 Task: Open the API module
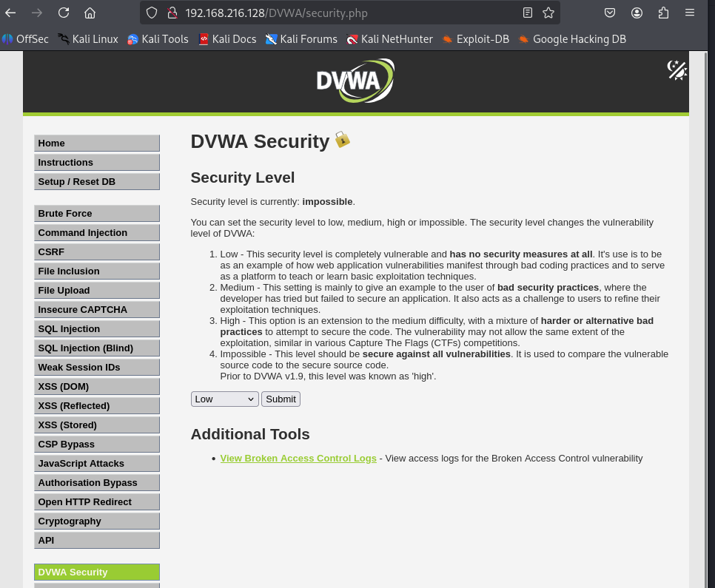pyautogui.click(x=97, y=540)
